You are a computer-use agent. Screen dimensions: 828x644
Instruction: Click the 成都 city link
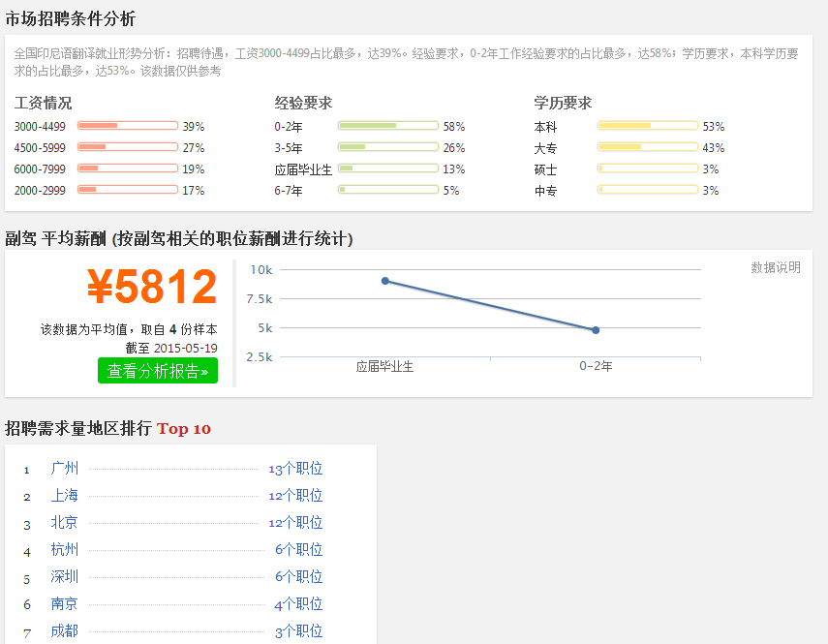pyautogui.click(x=65, y=631)
